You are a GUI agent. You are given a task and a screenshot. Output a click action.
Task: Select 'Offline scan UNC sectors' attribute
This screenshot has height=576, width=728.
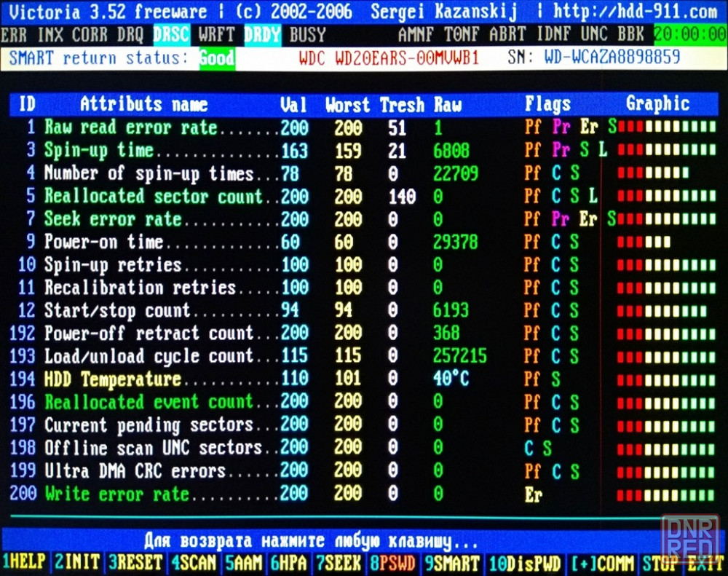coord(363,448)
